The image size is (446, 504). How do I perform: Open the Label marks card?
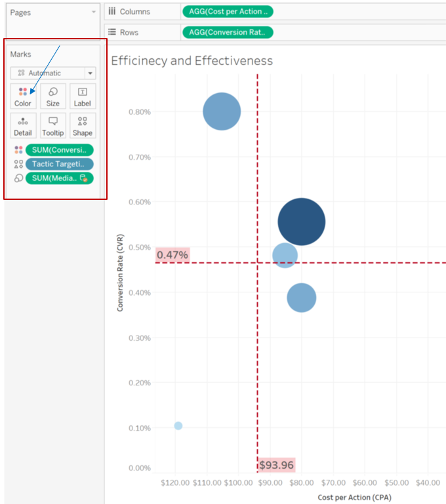[x=83, y=96]
